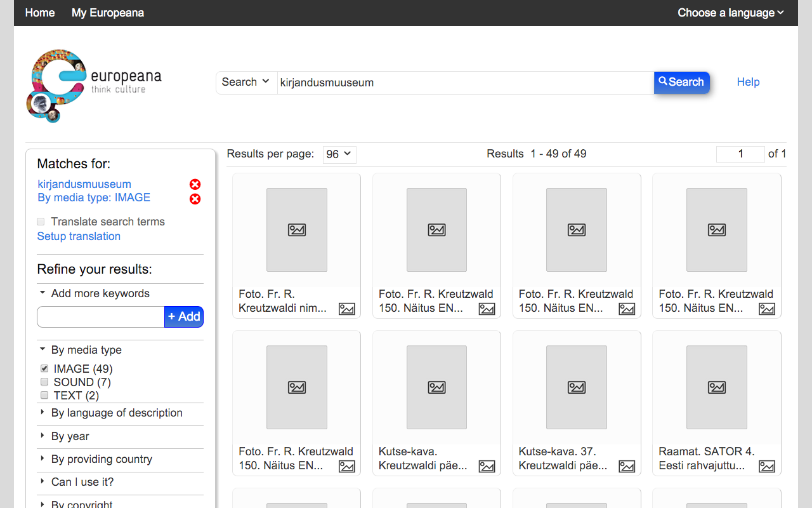Open Kutse-kava. 37. Kreutzwaldi title
The image size is (812, 508).
click(563, 458)
